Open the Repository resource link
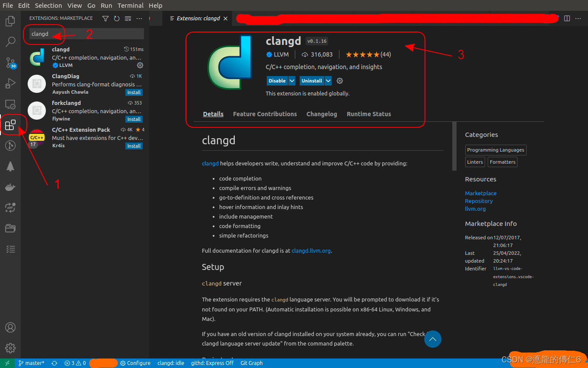 (x=479, y=201)
